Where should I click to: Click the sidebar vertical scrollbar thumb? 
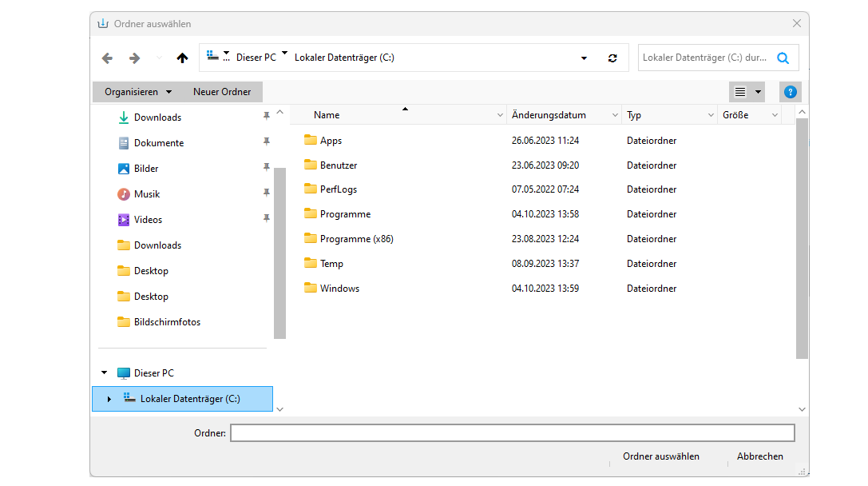pos(279,253)
